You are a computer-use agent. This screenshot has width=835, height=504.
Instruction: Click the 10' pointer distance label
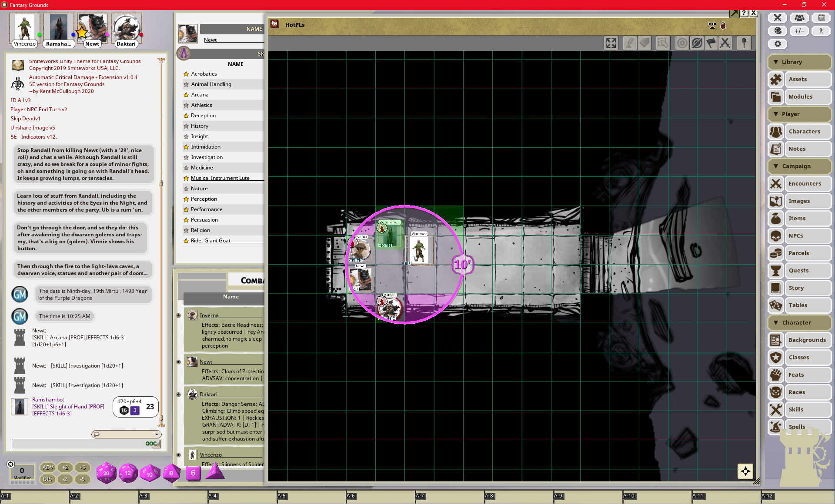click(x=463, y=264)
